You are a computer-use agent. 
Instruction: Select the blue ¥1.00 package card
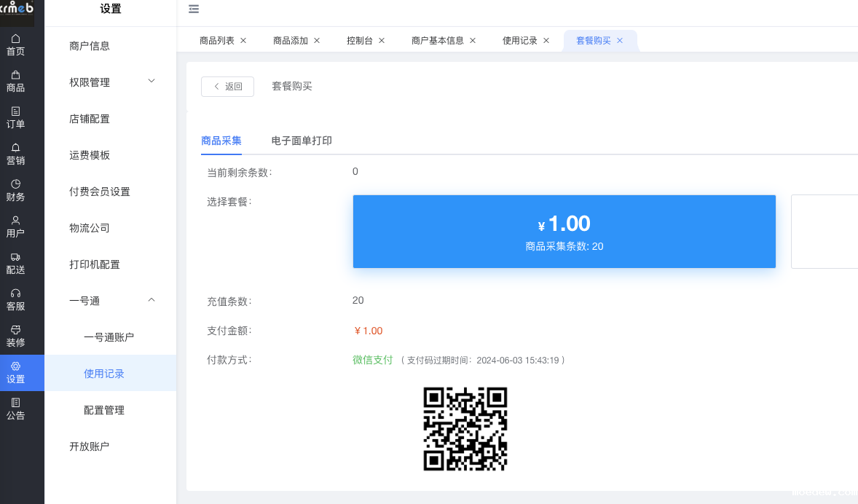pyautogui.click(x=564, y=232)
